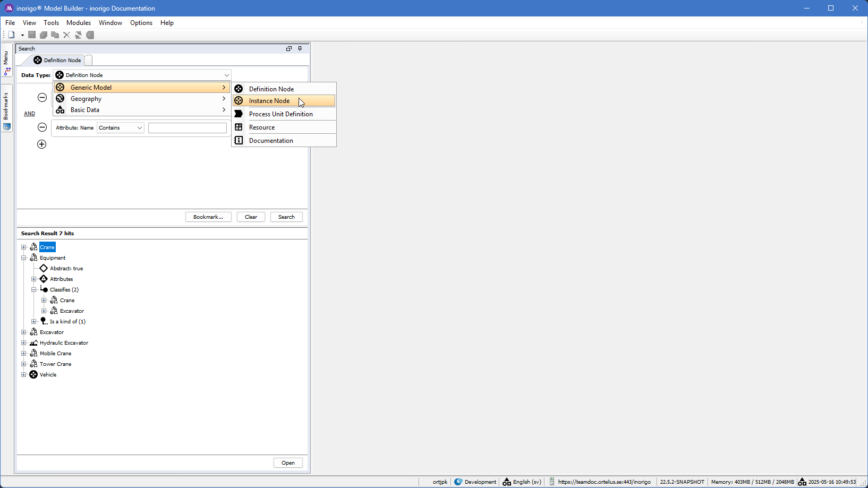
Task: Click the Refresh icon in toolbar
Action: tap(78, 35)
